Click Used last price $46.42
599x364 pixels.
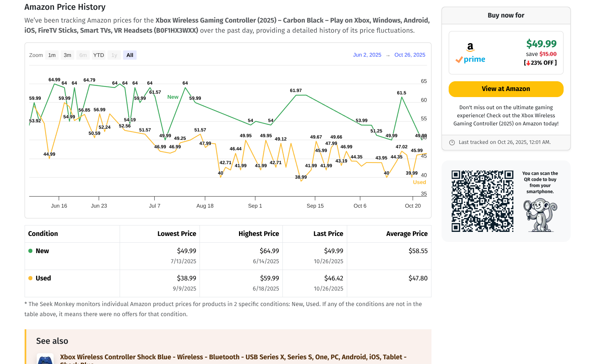333,278
